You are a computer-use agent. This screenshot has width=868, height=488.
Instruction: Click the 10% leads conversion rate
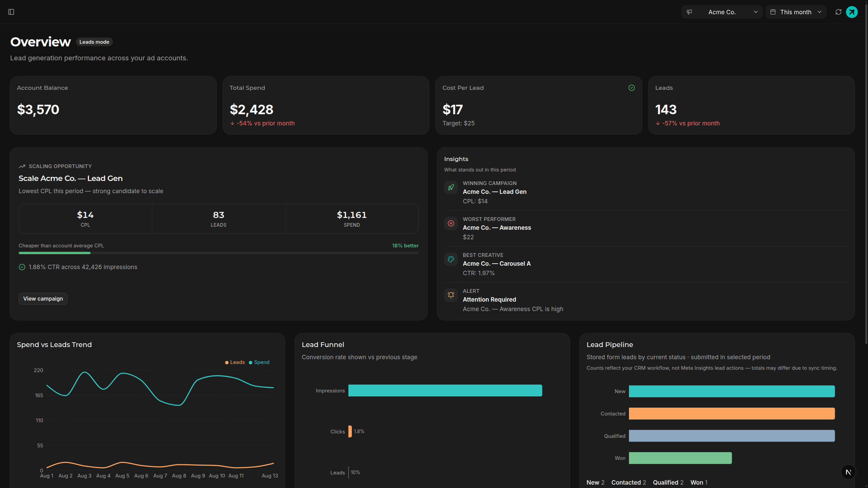(355, 472)
